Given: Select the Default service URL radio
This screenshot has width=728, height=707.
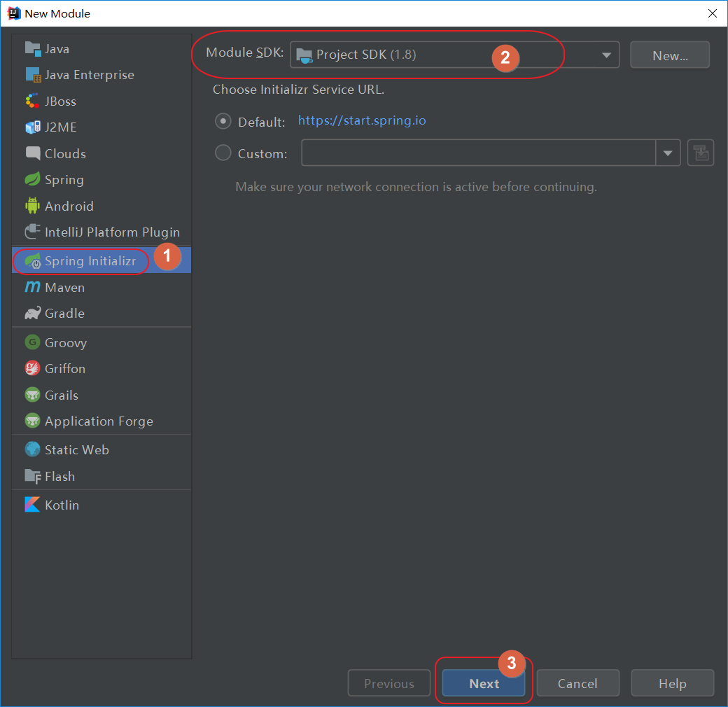Looking at the screenshot, I should [x=223, y=122].
